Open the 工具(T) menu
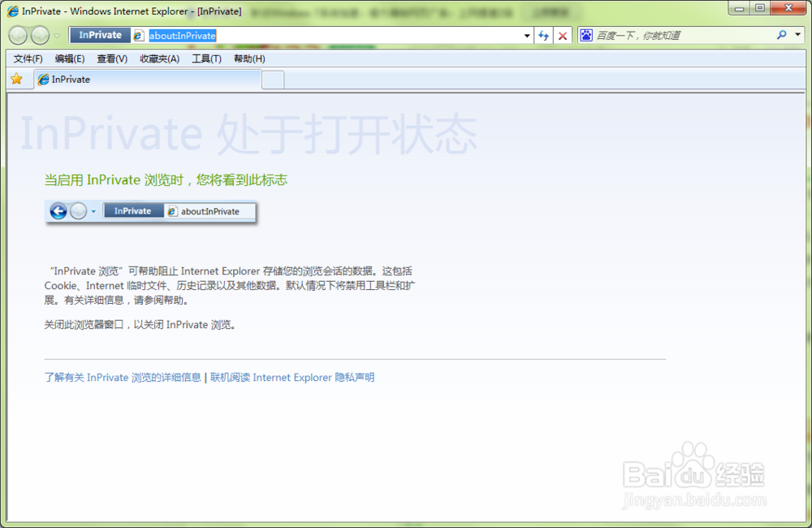The height and width of the screenshot is (528, 812). (x=206, y=58)
